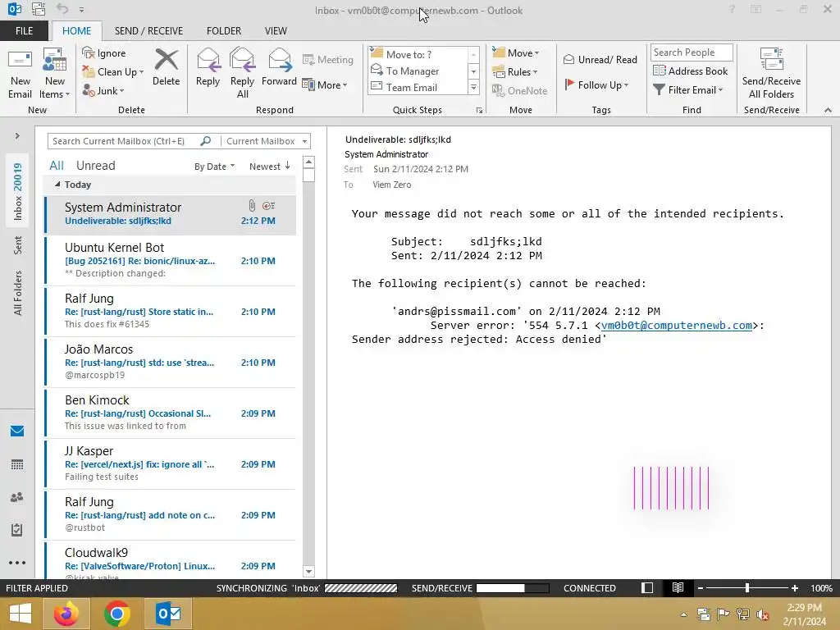The height and width of the screenshot is (630, 840).
Task: Collapse the Today group
Action: pyautogui.click(x=57, y=185)
